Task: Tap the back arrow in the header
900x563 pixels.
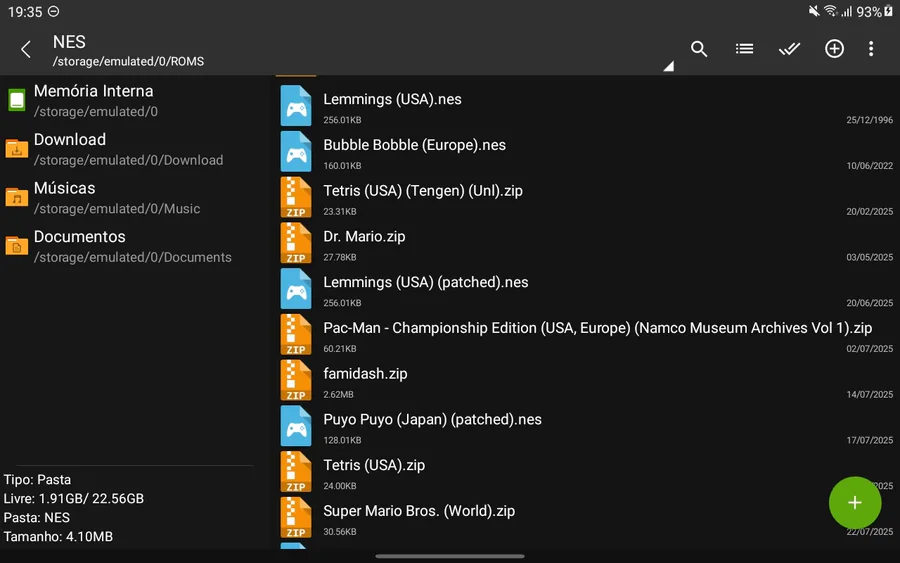Action: pyautogui.click(x=26, y=49)
